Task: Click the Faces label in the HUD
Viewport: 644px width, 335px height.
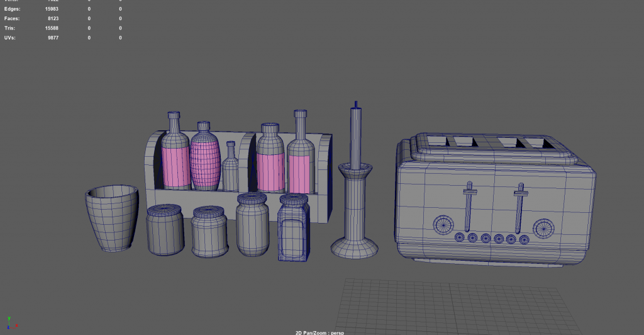Action: pyautogui.click(x=12, y=18)
